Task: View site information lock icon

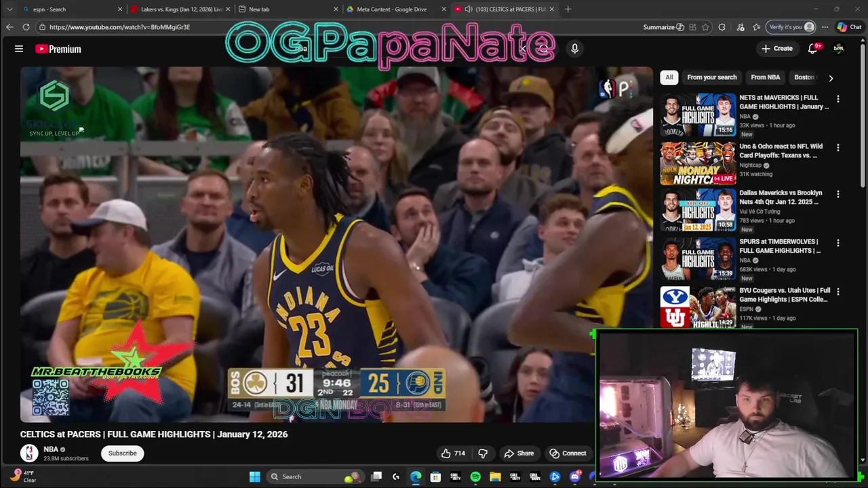Action: (x=42, y=27)
